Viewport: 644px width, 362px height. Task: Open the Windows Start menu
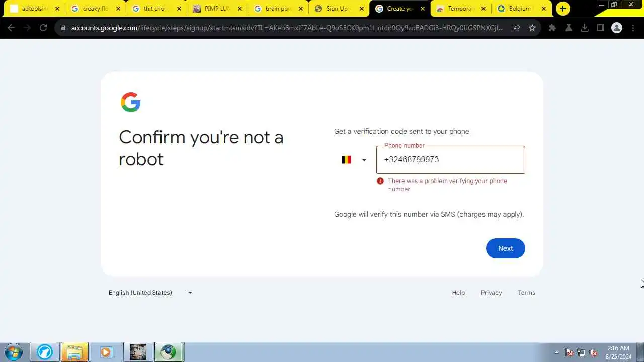[x=14, y=352]
